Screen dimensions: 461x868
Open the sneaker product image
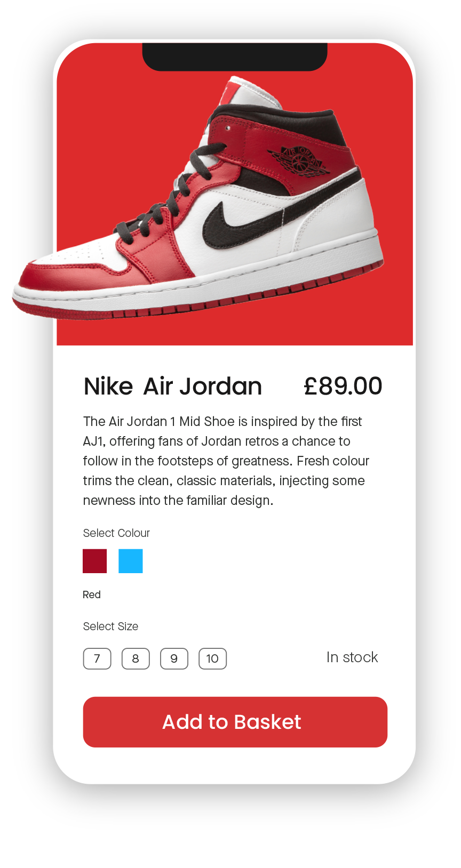point(198,198)
